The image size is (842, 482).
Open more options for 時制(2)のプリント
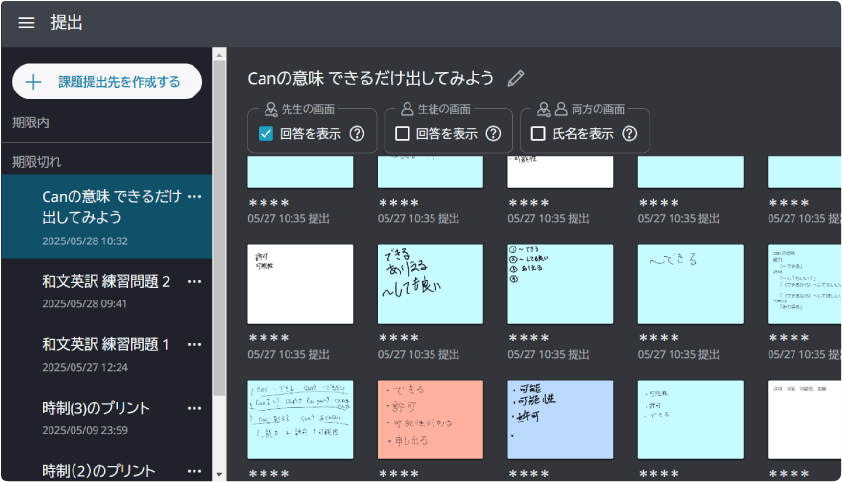coord(195,471)
